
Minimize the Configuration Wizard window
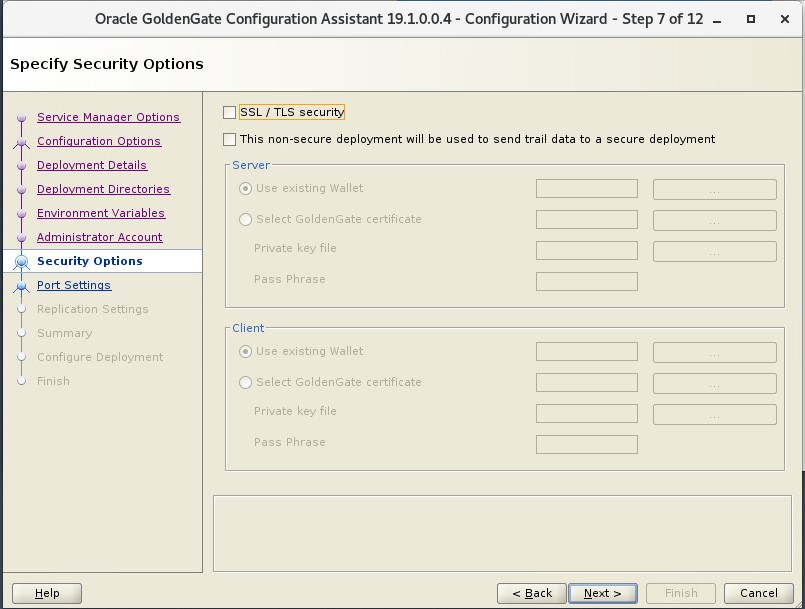718,20
